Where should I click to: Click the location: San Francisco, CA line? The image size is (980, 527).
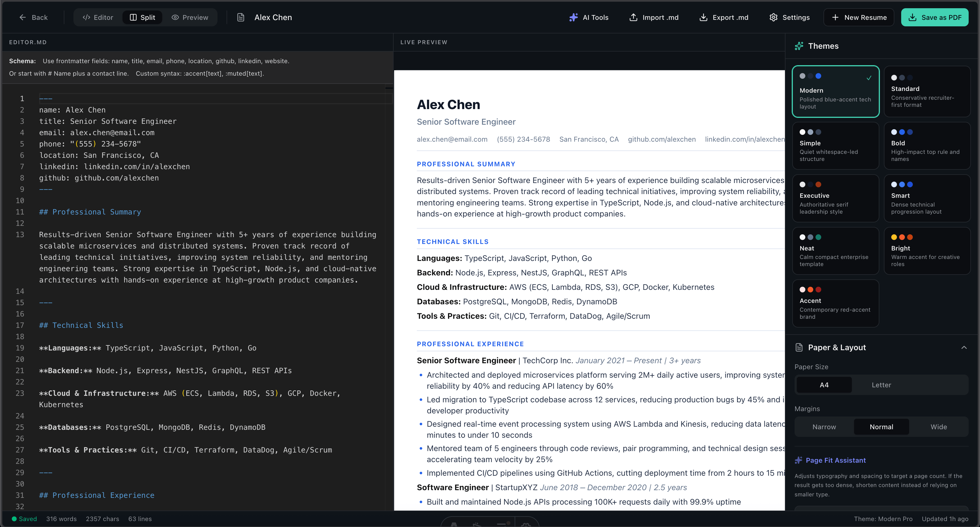click(99, 155)
